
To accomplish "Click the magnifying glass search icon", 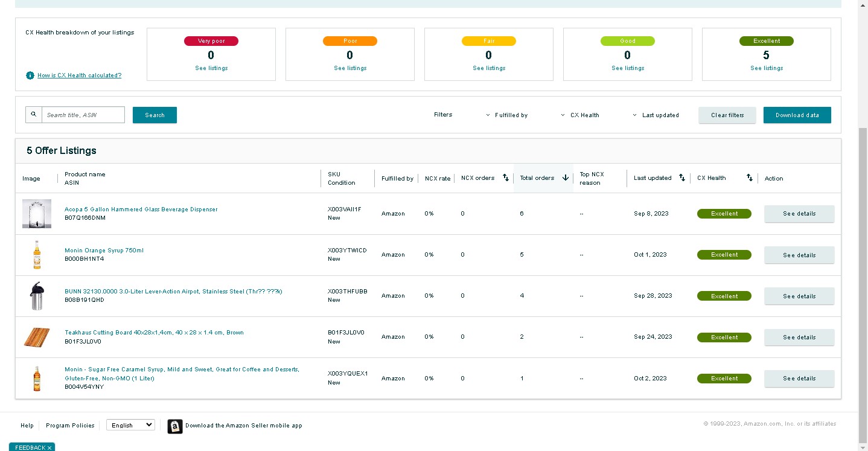I will (34, 115).
